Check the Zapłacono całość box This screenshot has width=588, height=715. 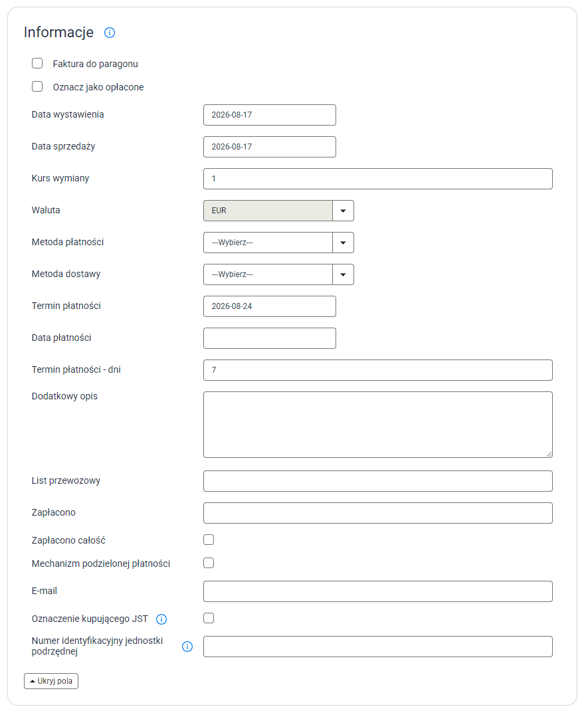(x=209, y=540)
